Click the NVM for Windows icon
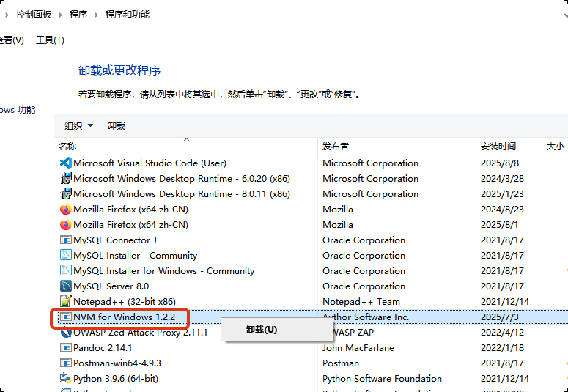568x392 pixels. pos(65,317)
